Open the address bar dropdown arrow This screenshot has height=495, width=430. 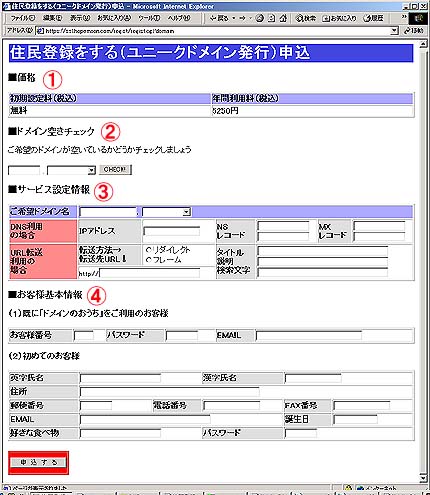(x=394, y=31)
